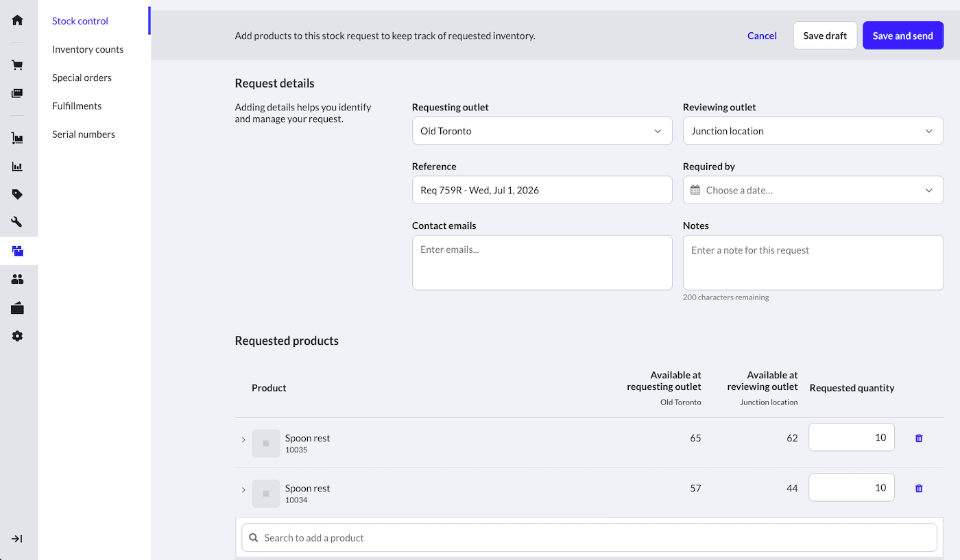Click the Save draft button

[x=825, y=36]
